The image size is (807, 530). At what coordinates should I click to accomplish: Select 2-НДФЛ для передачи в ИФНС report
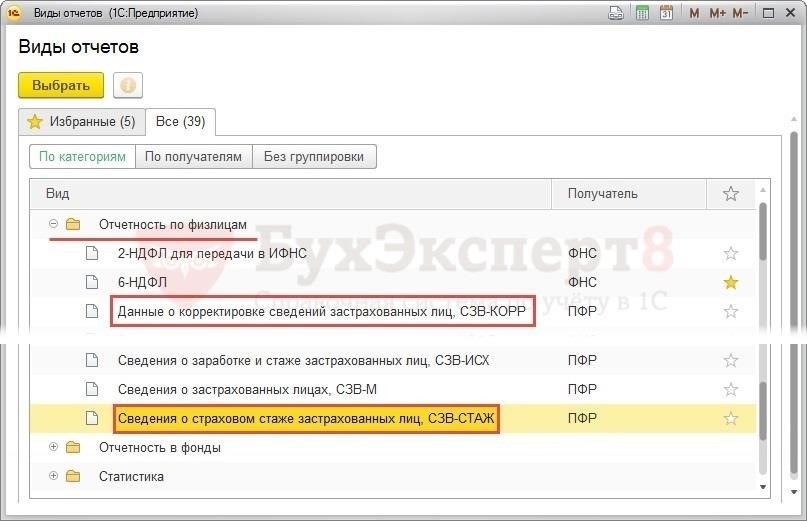click(x=212, y=253)
